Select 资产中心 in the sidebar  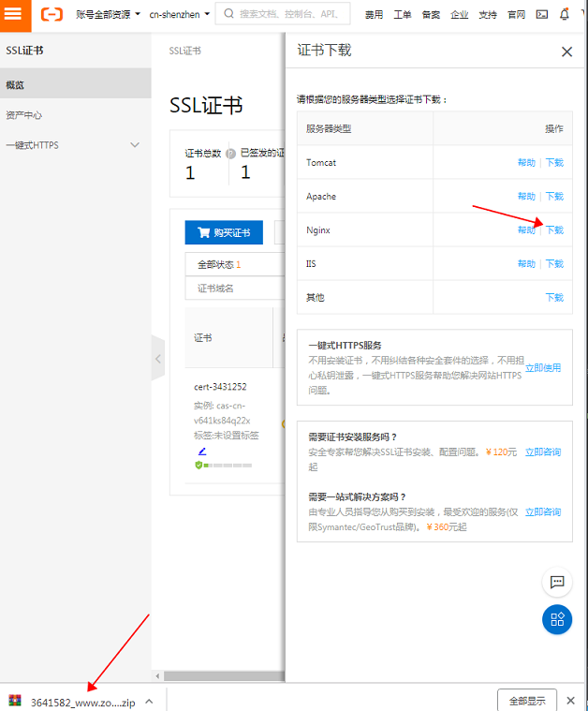pyautogui.click(x=75, y=114)
